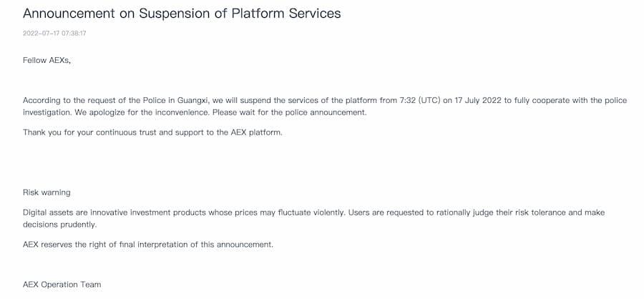Click the "Risk warning" heading

(x=47, y=192)
